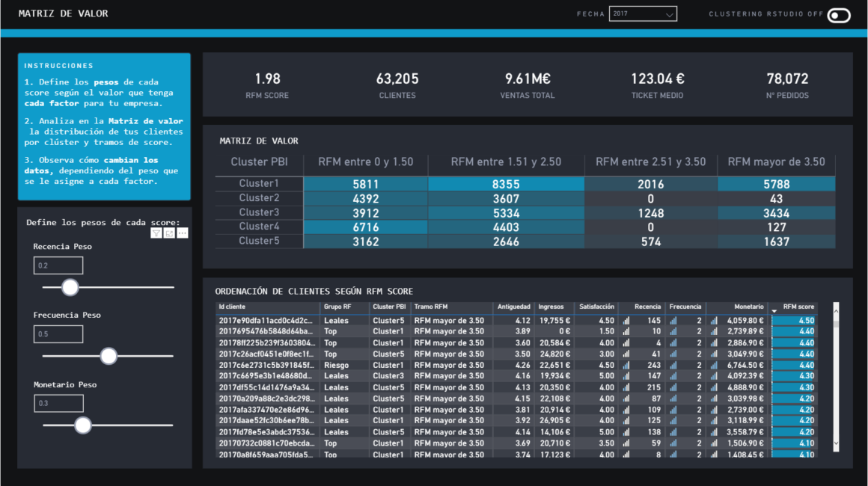Select the RFM entre 0 y 1.50 column header
This screenshot has height=486, width=868.
367,162
